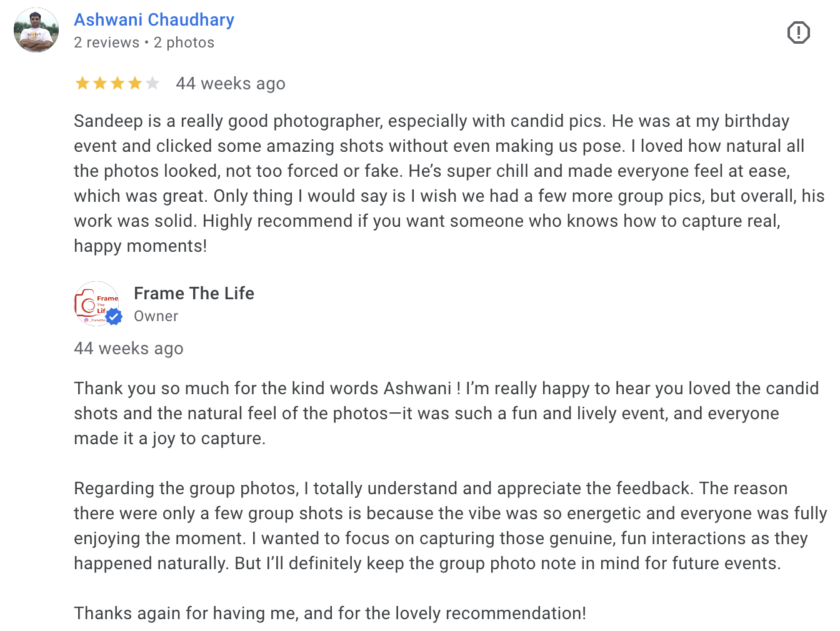Viewport: 840px width, 631px height.
Task: Click the blue verified owner badge
Action: pyautogui.click(x=114, y=317)
